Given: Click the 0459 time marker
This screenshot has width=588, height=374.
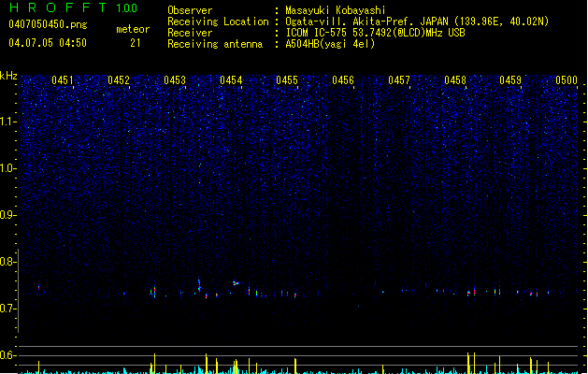Looking at the screenshot, I should [510, 80].
